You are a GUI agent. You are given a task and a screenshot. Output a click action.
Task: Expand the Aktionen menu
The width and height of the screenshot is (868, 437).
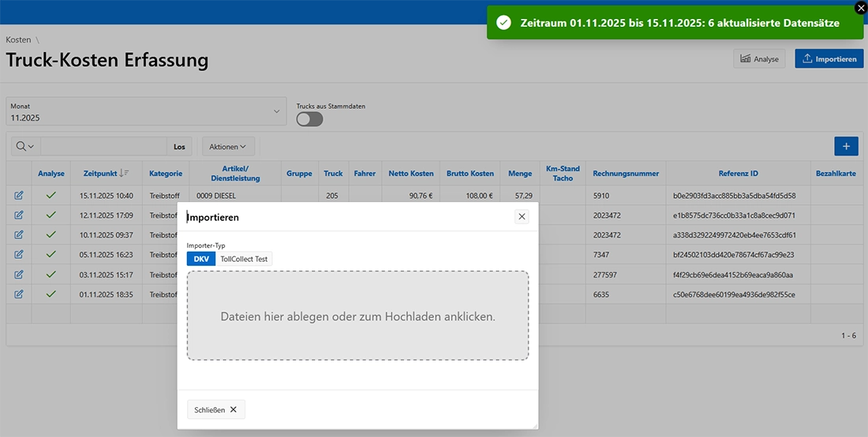(228, 147)
